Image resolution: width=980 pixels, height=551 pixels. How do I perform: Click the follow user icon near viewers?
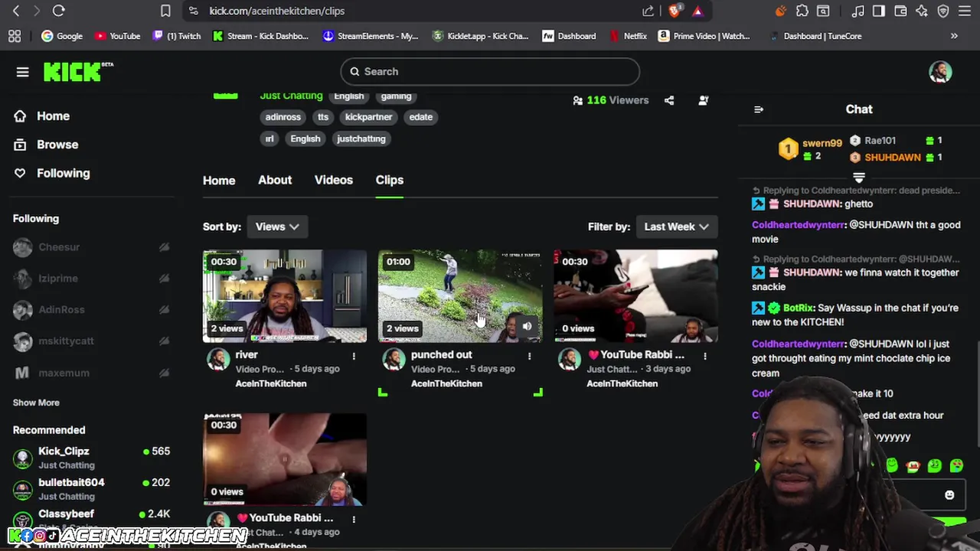pos(704,100)
